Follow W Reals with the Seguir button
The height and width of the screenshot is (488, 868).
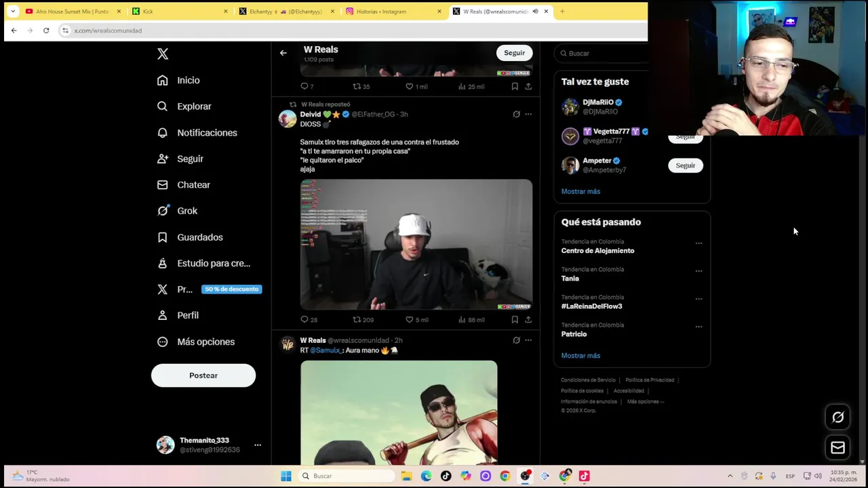[x=514, y=53]
